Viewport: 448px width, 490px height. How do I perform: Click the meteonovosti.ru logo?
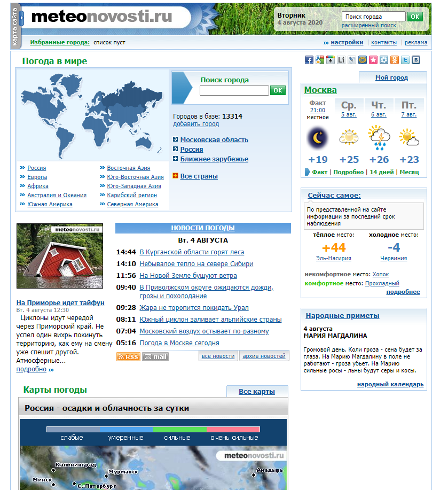coord(102,17)
